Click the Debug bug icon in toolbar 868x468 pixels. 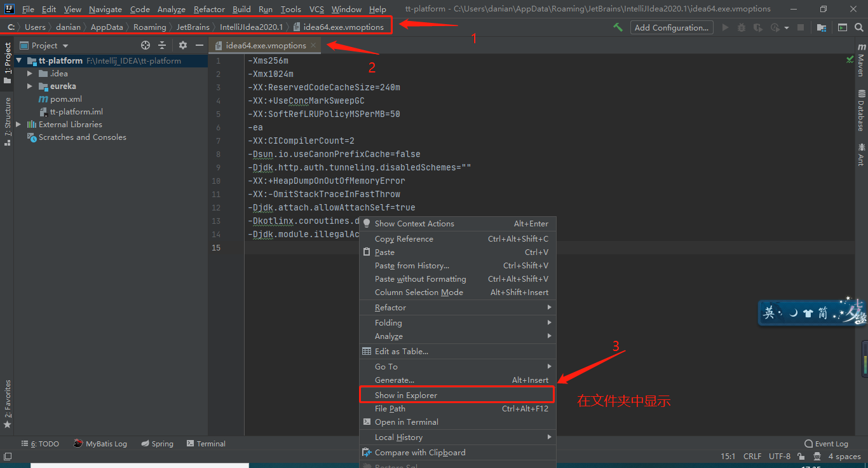click(x=741, y=27)
